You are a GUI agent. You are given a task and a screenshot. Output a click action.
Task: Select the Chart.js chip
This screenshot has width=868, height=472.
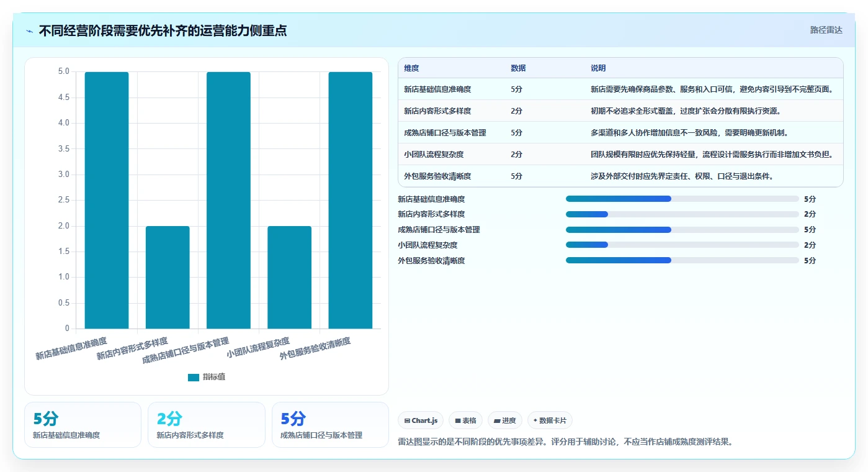[x=421, y=420]
